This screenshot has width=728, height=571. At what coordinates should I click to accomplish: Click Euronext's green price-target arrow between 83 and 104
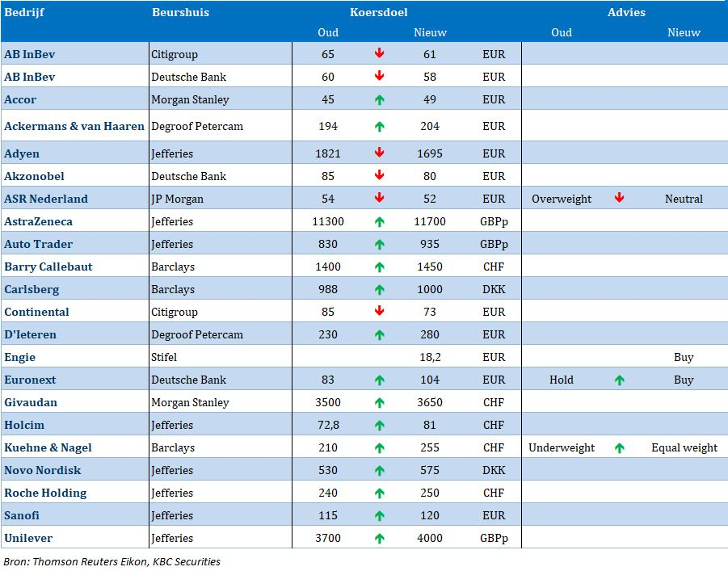click(x=379, y=380)
